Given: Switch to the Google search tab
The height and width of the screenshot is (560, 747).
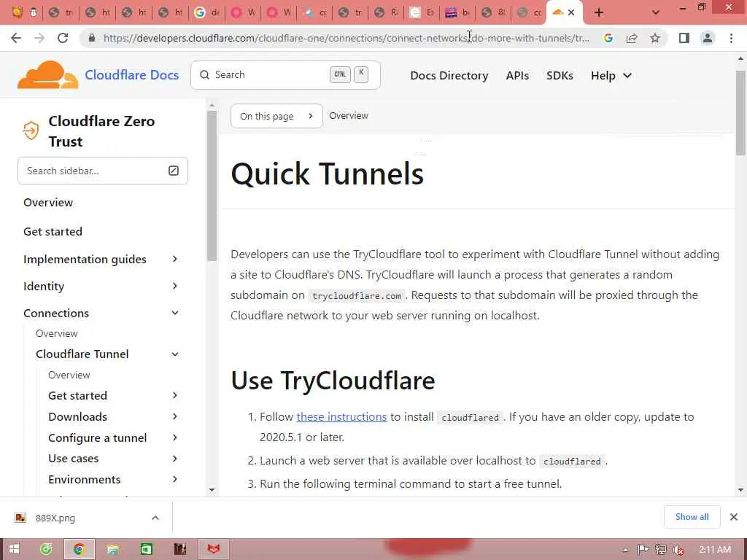Looking at the screenshot, I should [206, 12].
